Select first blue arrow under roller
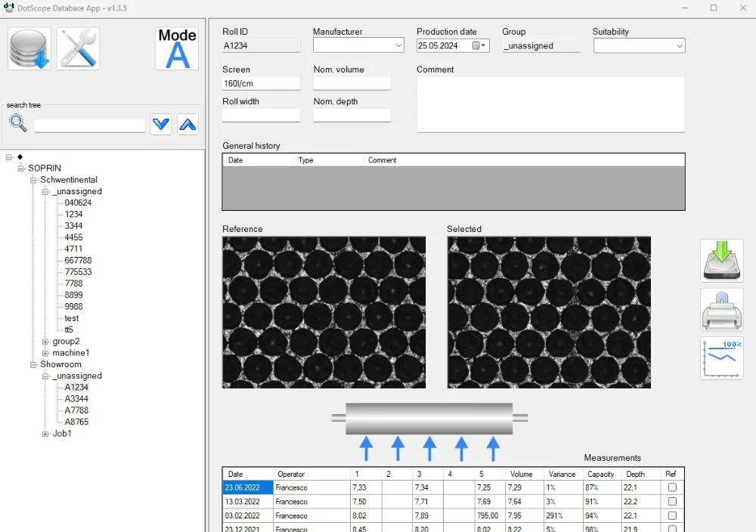This screenshot has height=532, width=756. 366,449
